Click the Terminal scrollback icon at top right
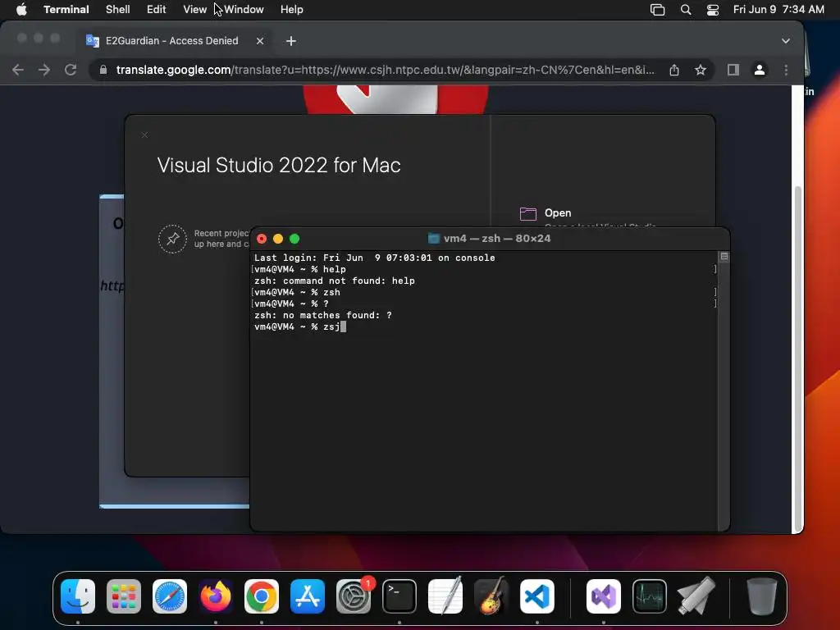 (x=724, y=257)
